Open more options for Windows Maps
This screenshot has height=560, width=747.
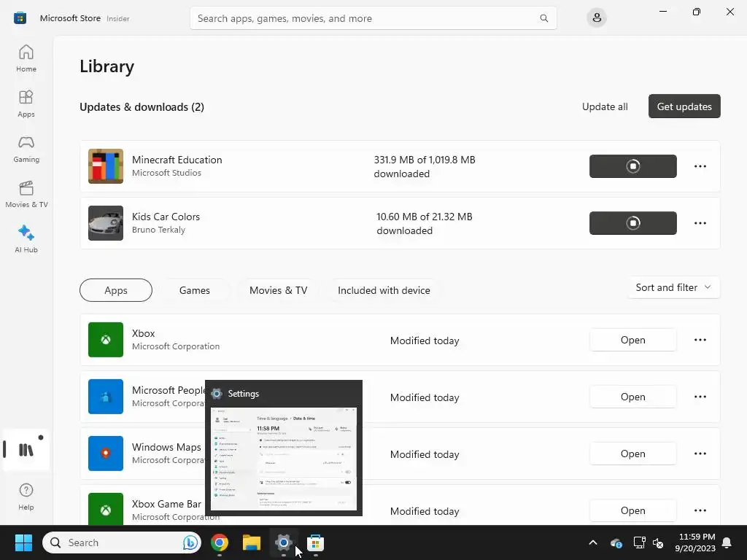click(x=700, y=454)
